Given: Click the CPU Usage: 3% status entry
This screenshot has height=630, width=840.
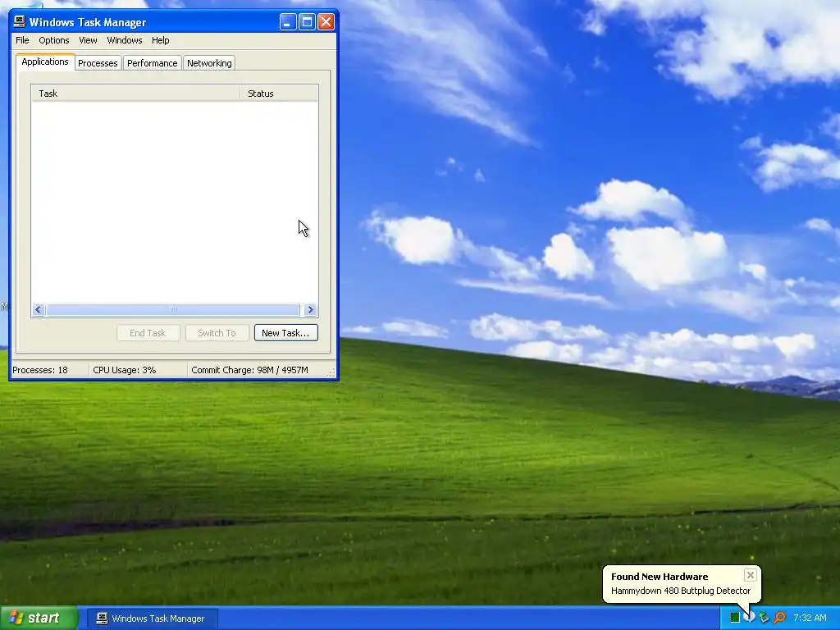Looking at the screenshot, I should tap(138, 370).
